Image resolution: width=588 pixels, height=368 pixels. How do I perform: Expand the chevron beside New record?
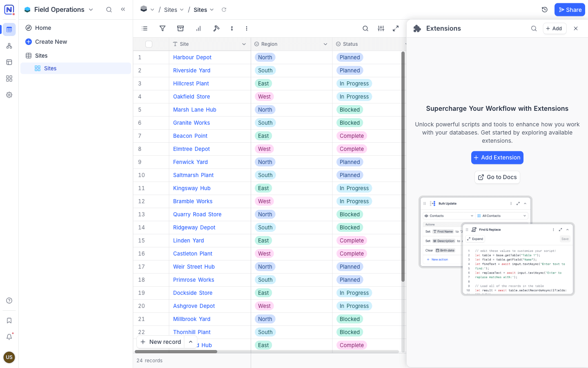click(x=191, y=342)
